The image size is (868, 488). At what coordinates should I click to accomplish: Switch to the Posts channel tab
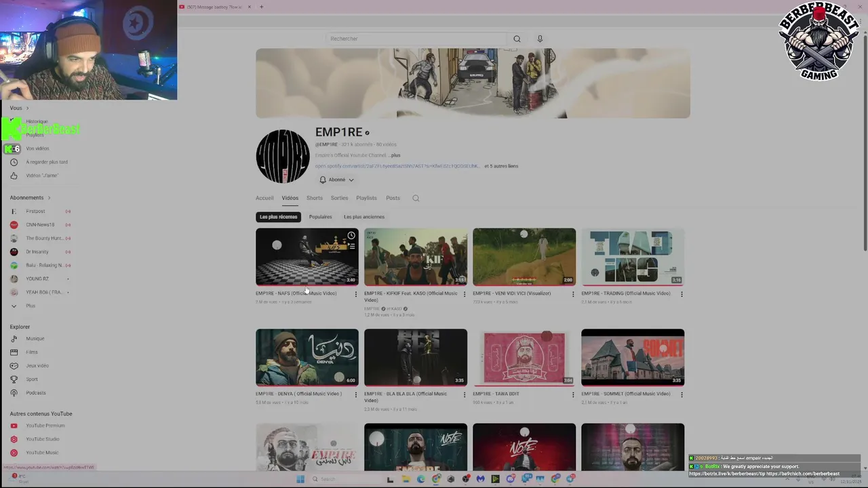[x=393, y=198]
